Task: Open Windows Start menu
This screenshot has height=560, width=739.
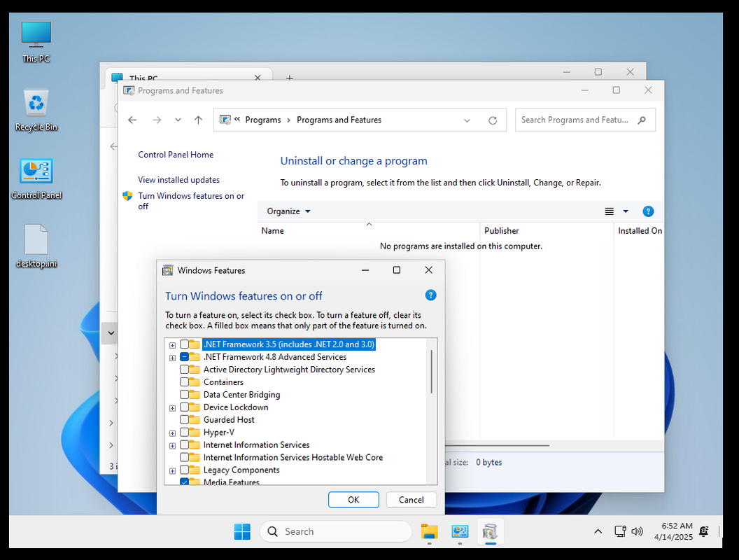Action: (242, 532)
